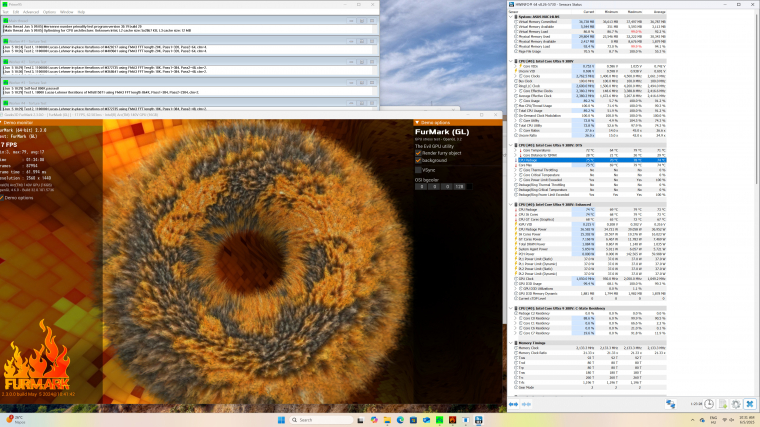Click the logging start file icon in HWiNFO
The width and height of the screenshot is (760, 427).
click(723, 404)
